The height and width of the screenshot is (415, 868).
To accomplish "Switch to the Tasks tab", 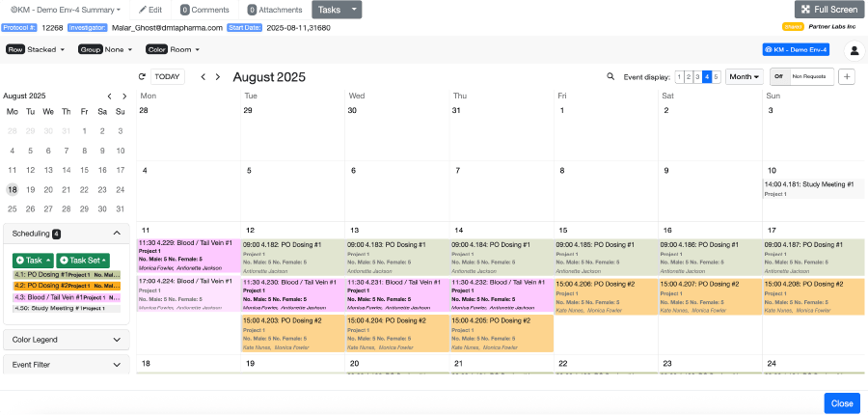I will coord(331,10).
